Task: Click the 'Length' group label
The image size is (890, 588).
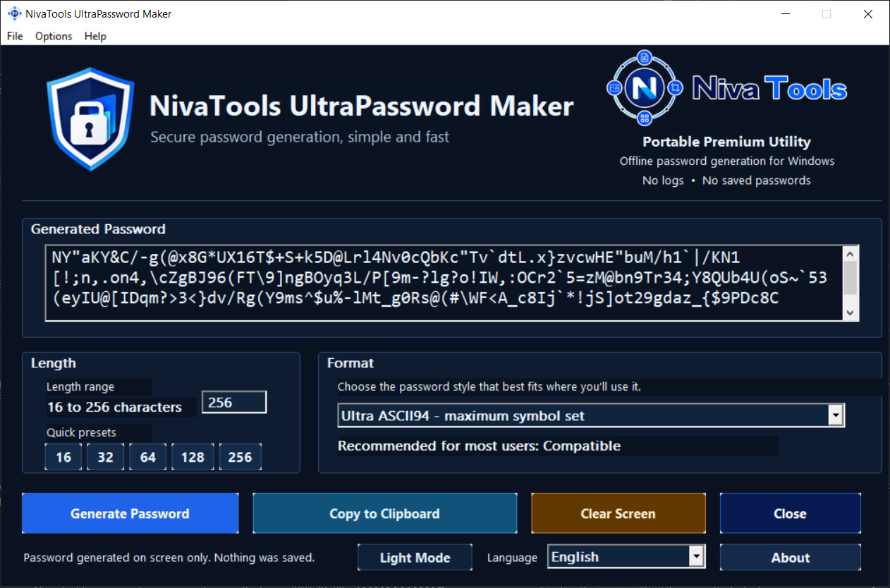Action: coord(53,363)
